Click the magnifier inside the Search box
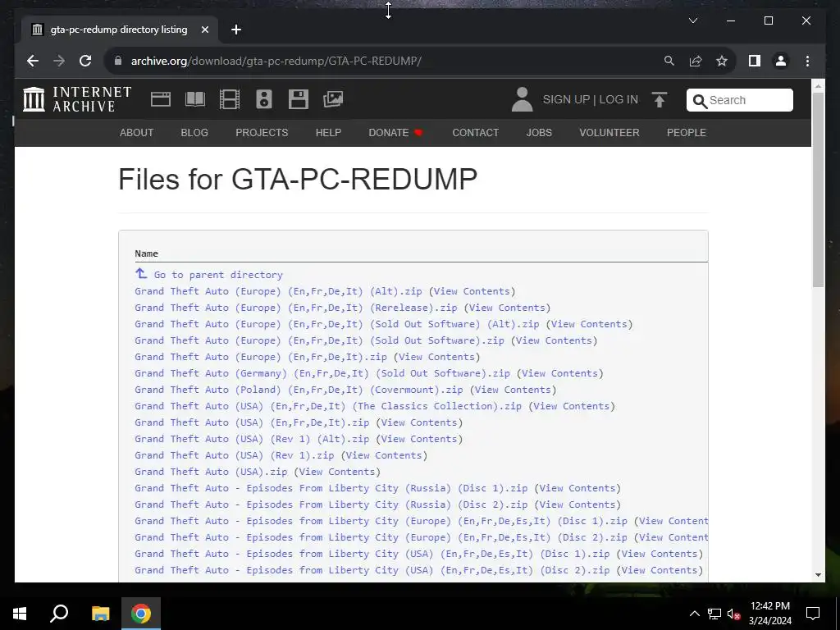840x630 pixels. pyautogui.click(x=700, y=101)
